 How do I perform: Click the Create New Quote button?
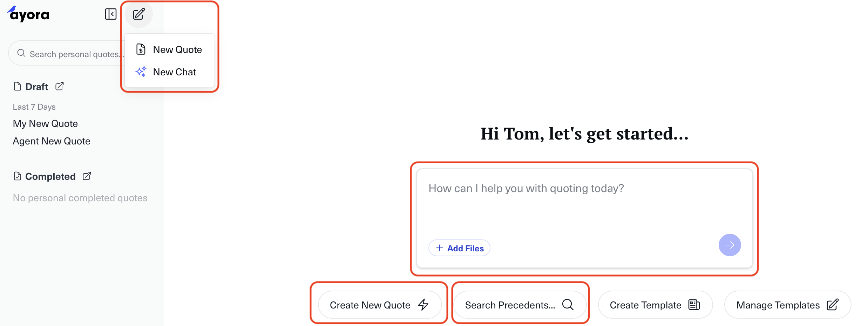pyautogui.click(x=379, y=305)
